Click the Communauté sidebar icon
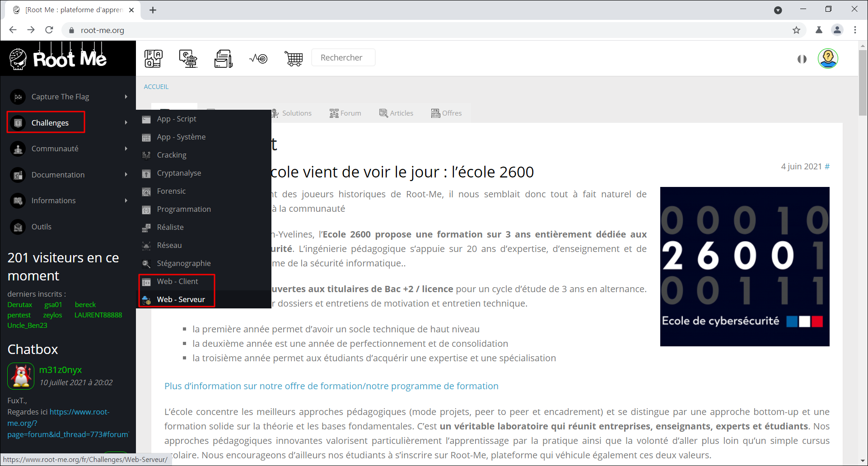868x466 pixels. click(x=18, y=149)
